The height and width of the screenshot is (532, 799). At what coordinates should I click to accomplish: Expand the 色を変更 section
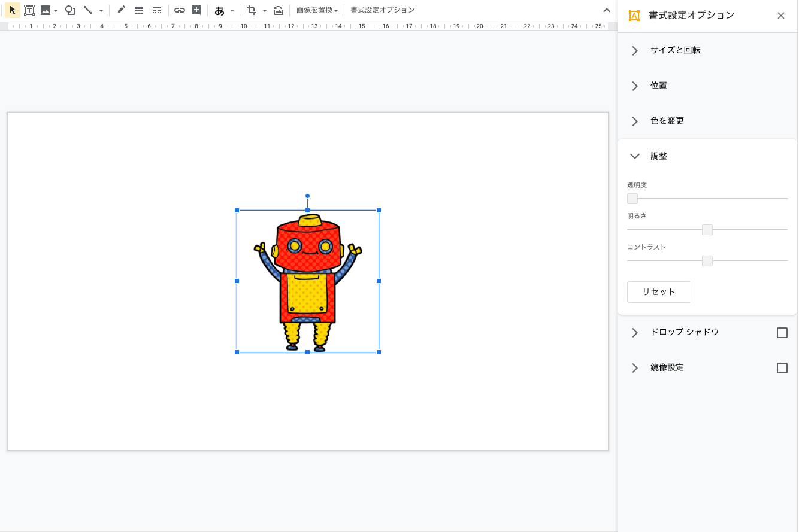tap(667, 121)
